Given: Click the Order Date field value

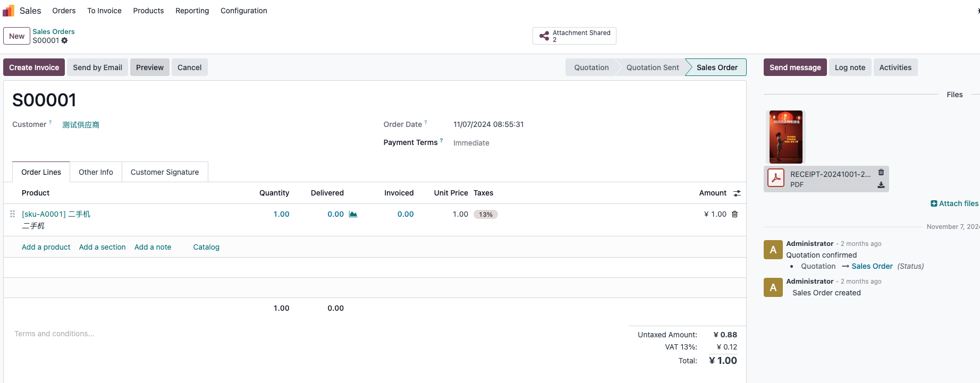Looking at the screenshot, I should [488, 124].
